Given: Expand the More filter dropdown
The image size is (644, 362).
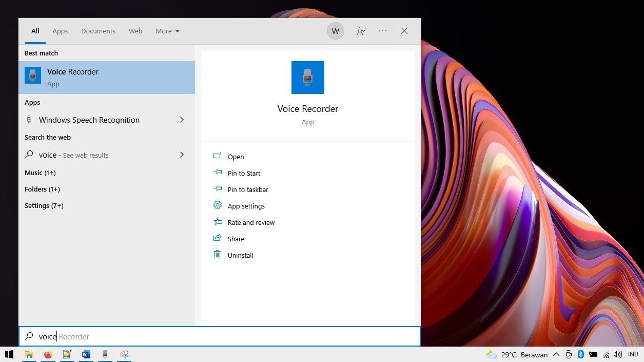Looking at the screenshot, I should 167,31.
